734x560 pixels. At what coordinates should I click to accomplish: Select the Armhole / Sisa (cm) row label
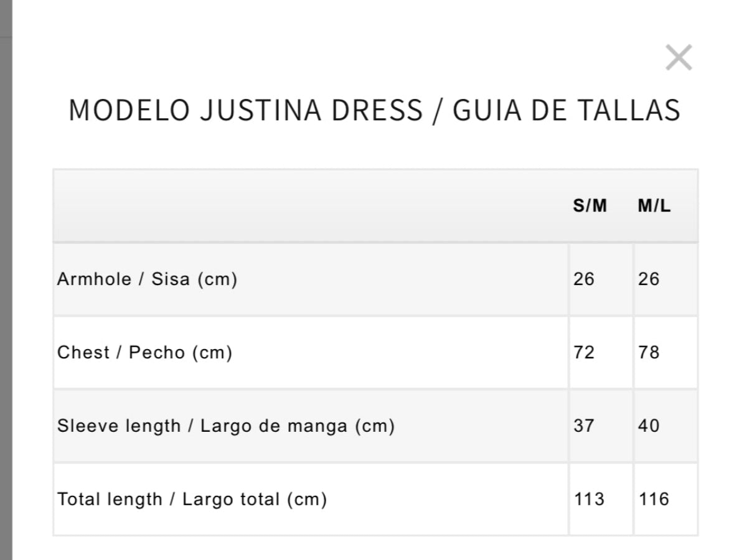(x=148, y=279)
